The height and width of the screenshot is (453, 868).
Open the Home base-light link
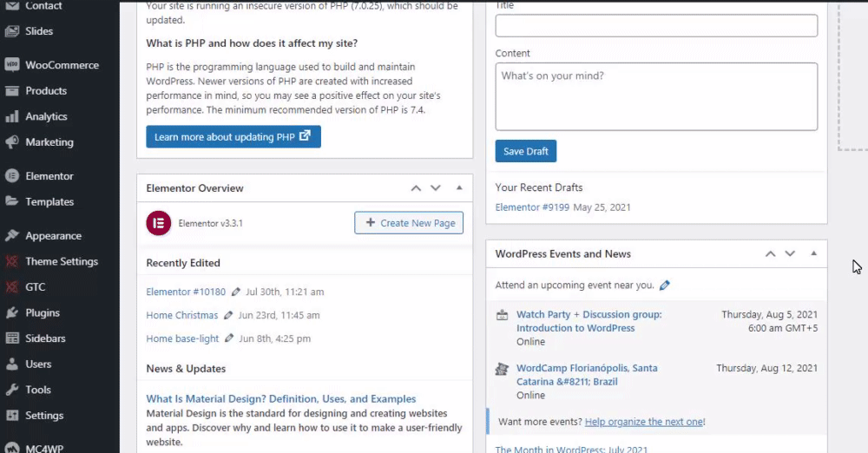coord(182,338)
